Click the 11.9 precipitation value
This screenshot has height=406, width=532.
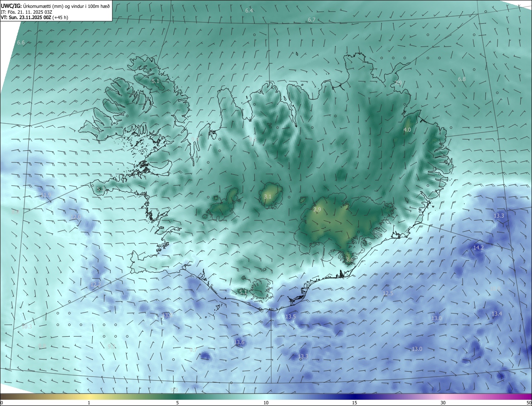(46, 195)
